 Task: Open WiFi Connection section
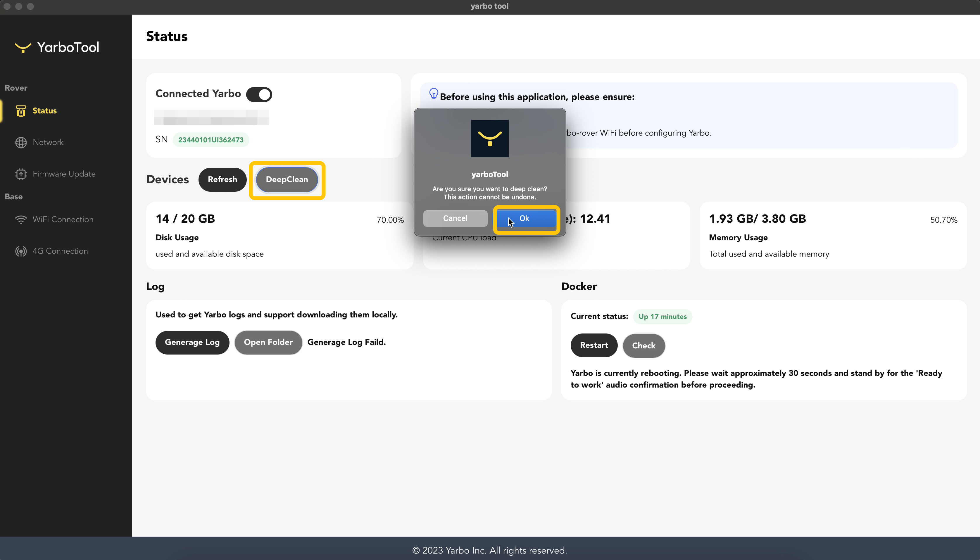pyautogui.click(x=63, y=219)
